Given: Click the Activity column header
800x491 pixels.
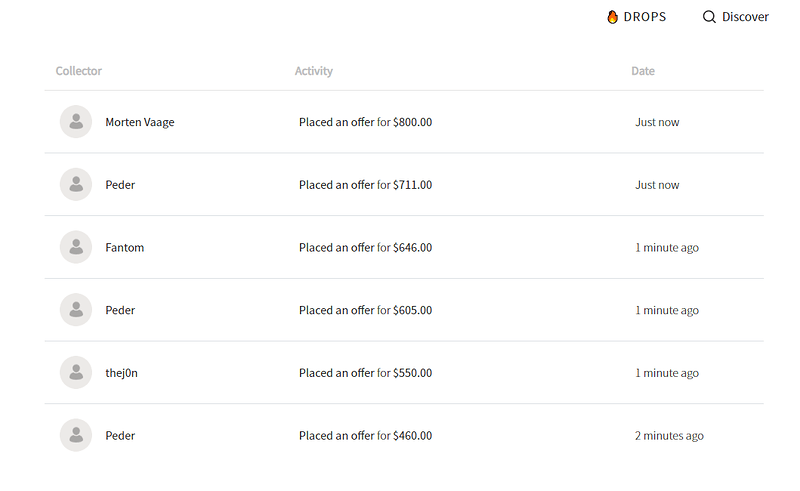Looking at the screenshot, I should (314, 71).
